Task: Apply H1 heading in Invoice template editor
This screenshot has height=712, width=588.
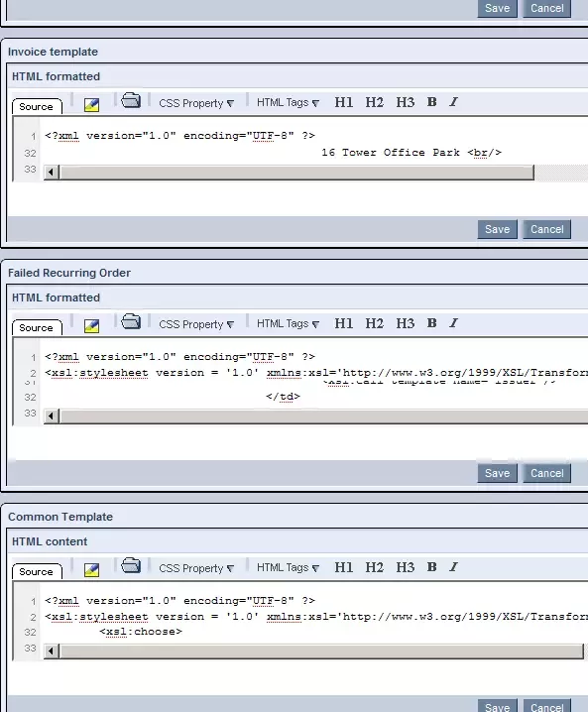Action: pos(344,102)
